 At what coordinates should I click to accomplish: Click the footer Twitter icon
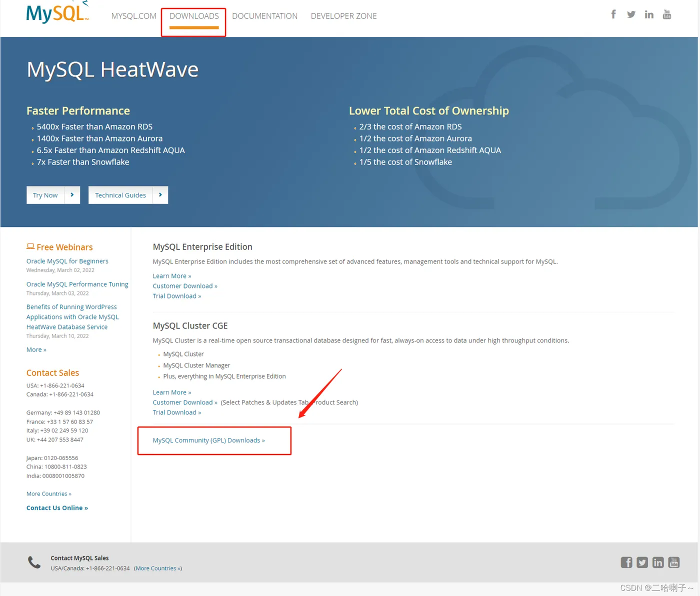pyautogui.click(x=642, y=562)
